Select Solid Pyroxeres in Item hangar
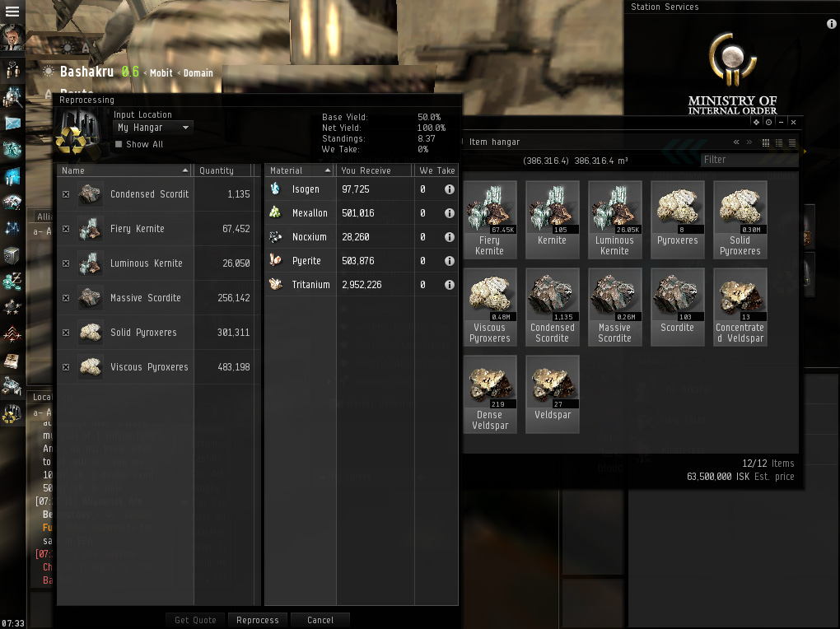Image resolution: width=840 pixels, height=629 pixels. [740, 220]
